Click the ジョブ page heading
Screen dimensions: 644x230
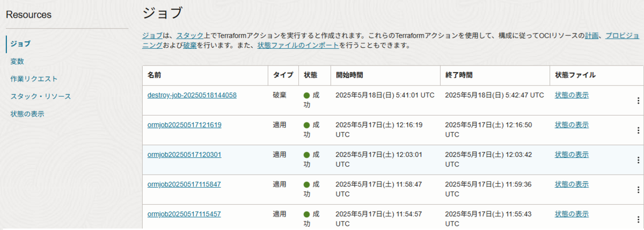pos(163,14)
